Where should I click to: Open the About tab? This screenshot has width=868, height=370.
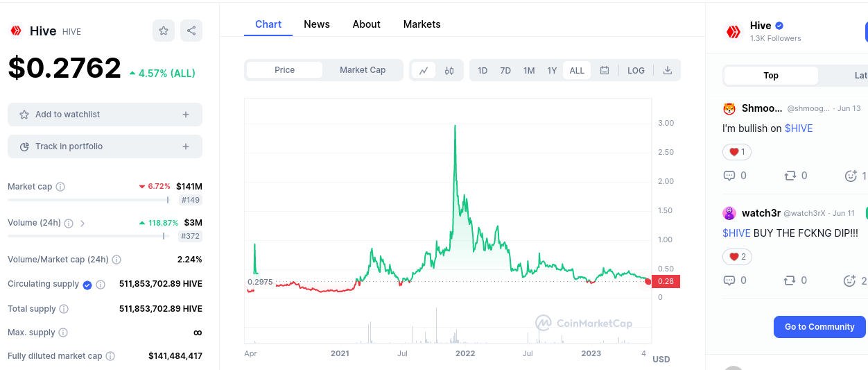366,24
